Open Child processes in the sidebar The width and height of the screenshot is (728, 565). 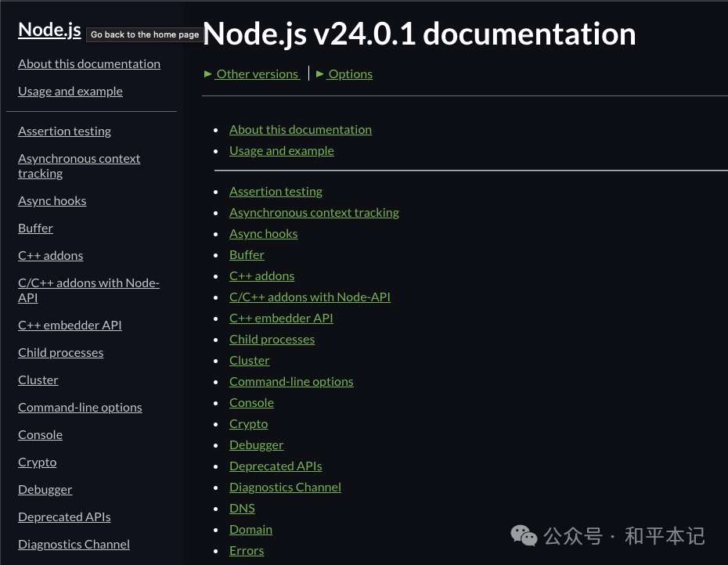(x=61, y=353)
